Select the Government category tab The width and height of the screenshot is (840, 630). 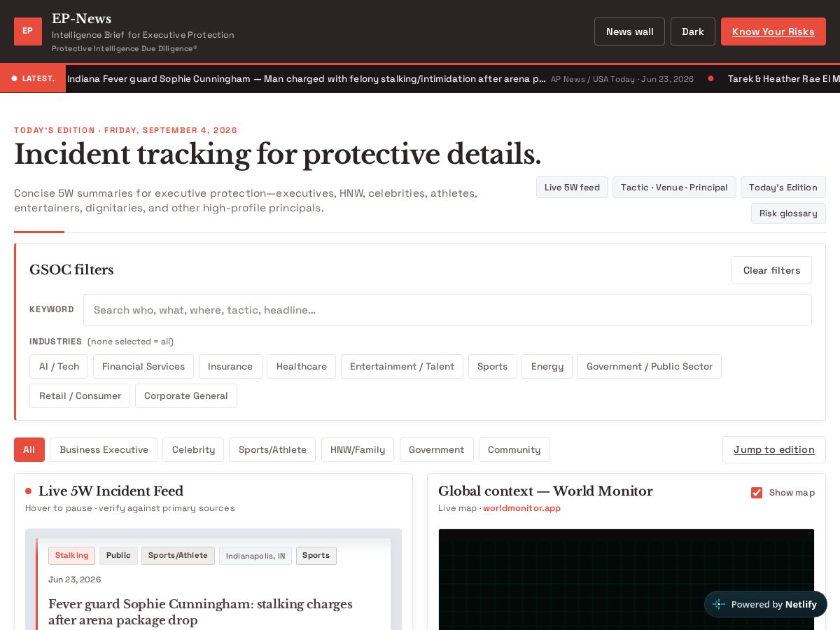437,449
